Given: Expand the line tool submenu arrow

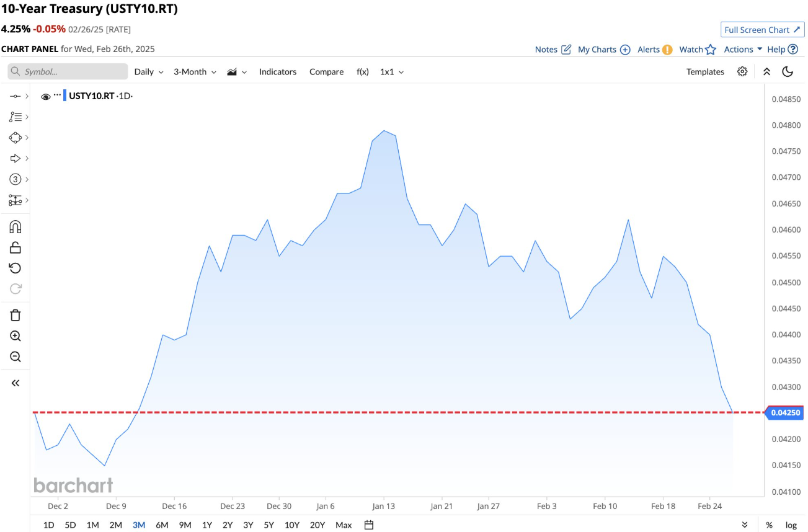Looking at the screenshot, I should [27, 96].
